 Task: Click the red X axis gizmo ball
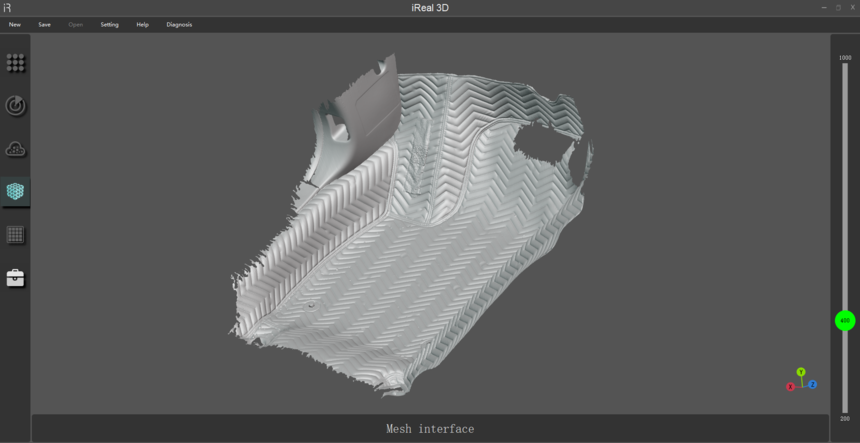790,386
